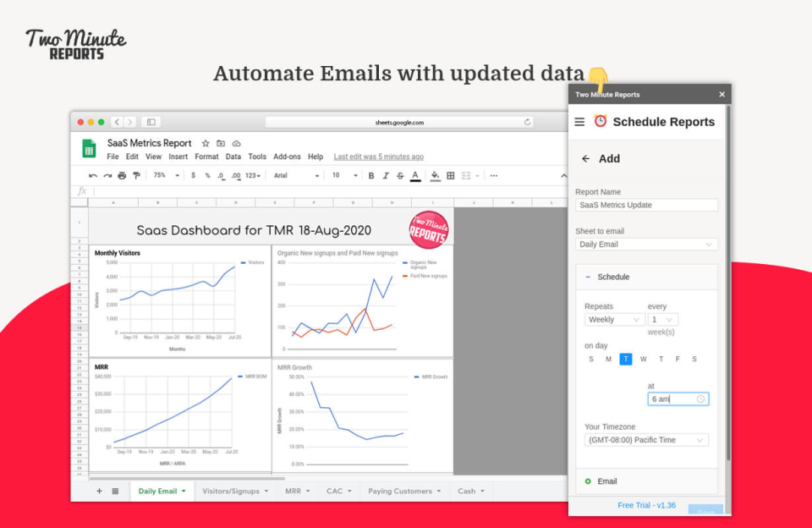
Task: Click the cloud save status icon
Action: click(x=237, y=144)
